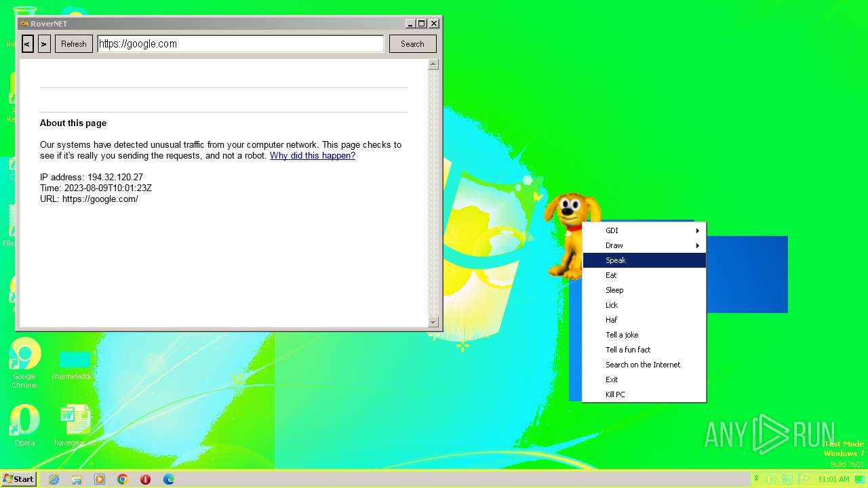Launch Internet Explorer from the taskbar
This screenshot has height=488, width=868.
(54, 479)
